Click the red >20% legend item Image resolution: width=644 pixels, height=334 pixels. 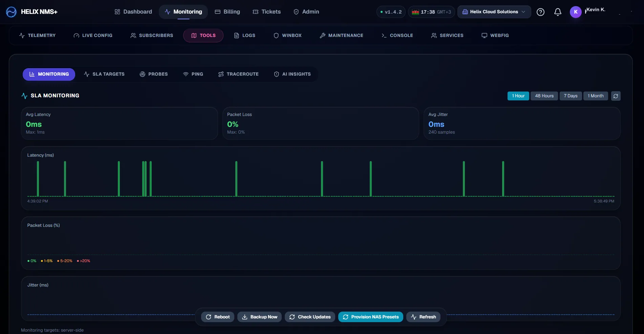pyautogui.click(x=83, y=261)
